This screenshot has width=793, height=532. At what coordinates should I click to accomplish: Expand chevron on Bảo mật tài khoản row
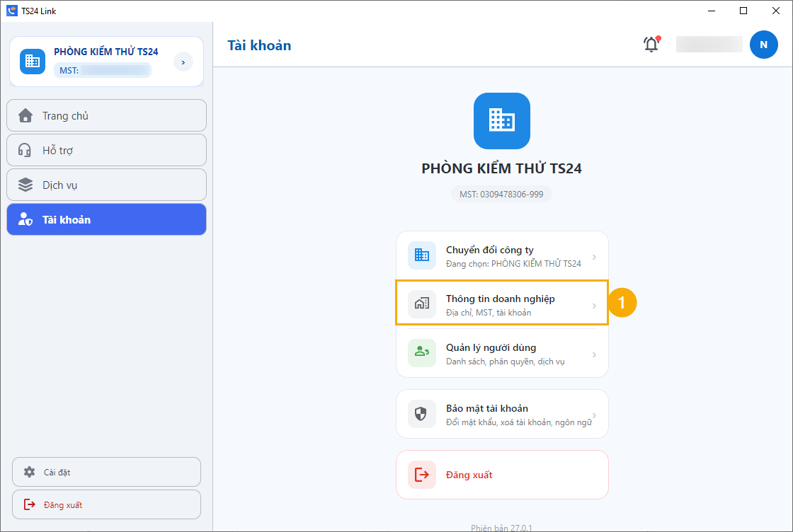coord(594,415)
